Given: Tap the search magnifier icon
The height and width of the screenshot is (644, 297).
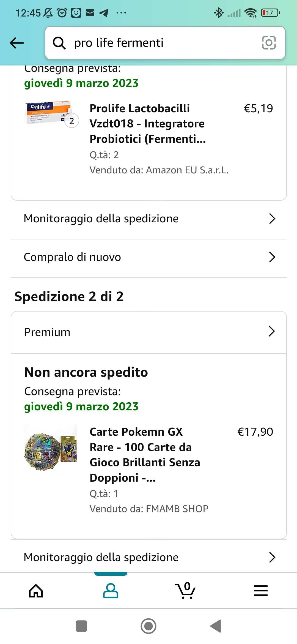Looking at the screenshot, I should (x=59, y=43).
